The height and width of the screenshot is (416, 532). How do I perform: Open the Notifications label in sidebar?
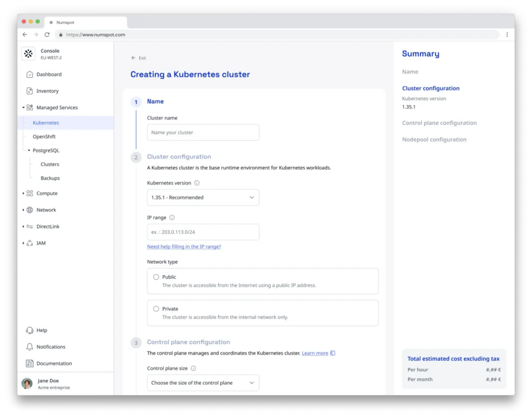[51, 347]
